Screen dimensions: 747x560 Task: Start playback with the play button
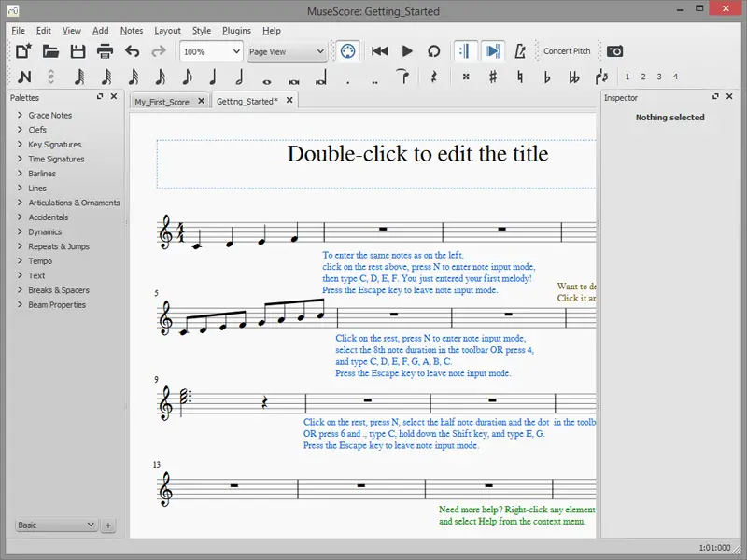coord(407,51)
